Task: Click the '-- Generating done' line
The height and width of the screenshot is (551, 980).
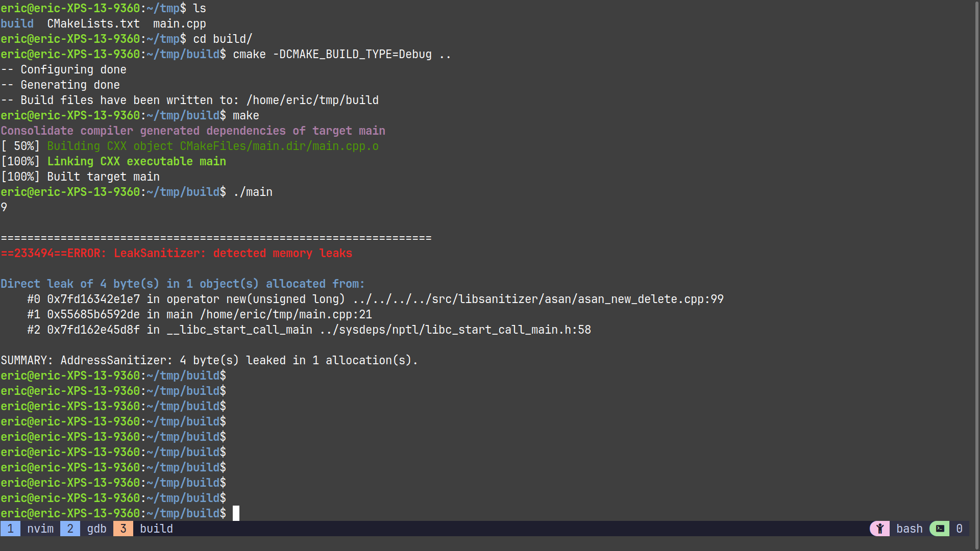Action: click(x=60, y=85)
